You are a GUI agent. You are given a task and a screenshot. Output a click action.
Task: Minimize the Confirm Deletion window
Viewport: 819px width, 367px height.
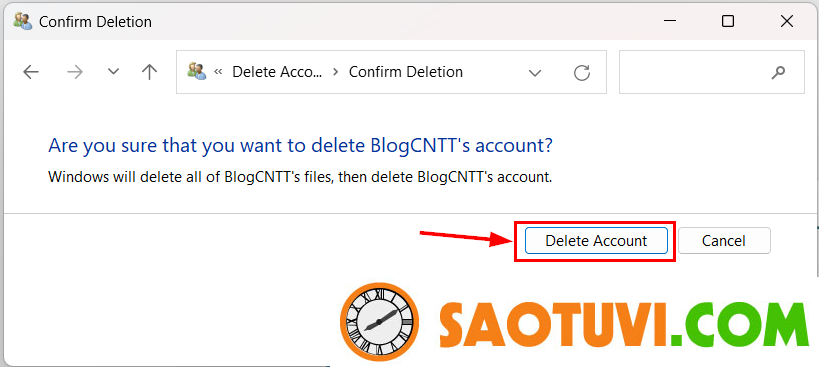pyautogui.click(x=670, y=21)
